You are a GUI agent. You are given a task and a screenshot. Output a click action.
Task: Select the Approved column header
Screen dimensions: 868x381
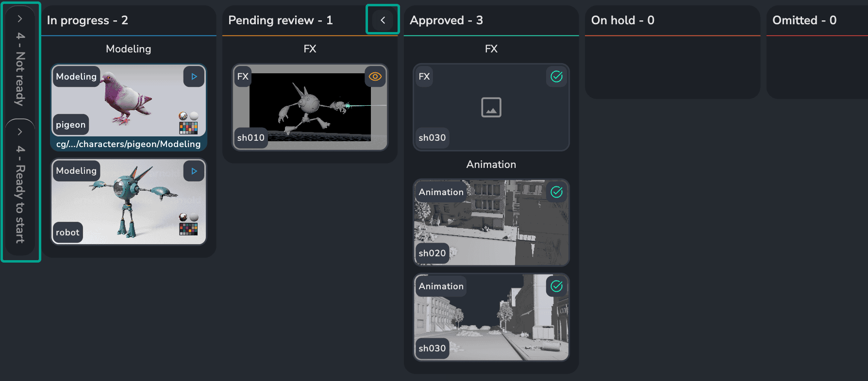[x=446, y=20]
